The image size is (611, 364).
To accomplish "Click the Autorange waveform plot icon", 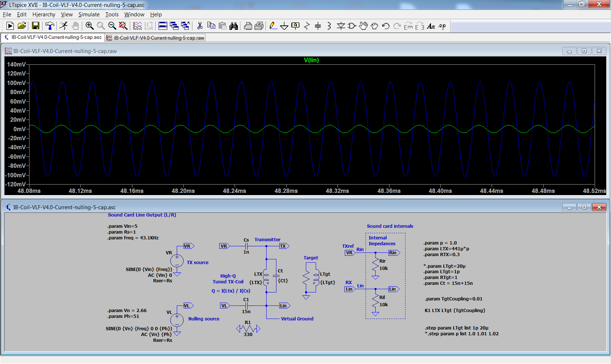I will pos(137,26).
